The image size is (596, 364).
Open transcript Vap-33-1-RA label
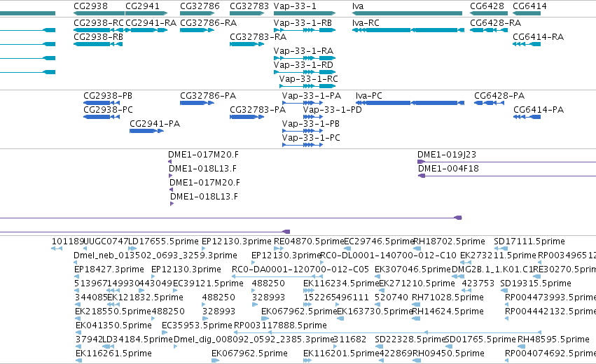click(303, 51)
